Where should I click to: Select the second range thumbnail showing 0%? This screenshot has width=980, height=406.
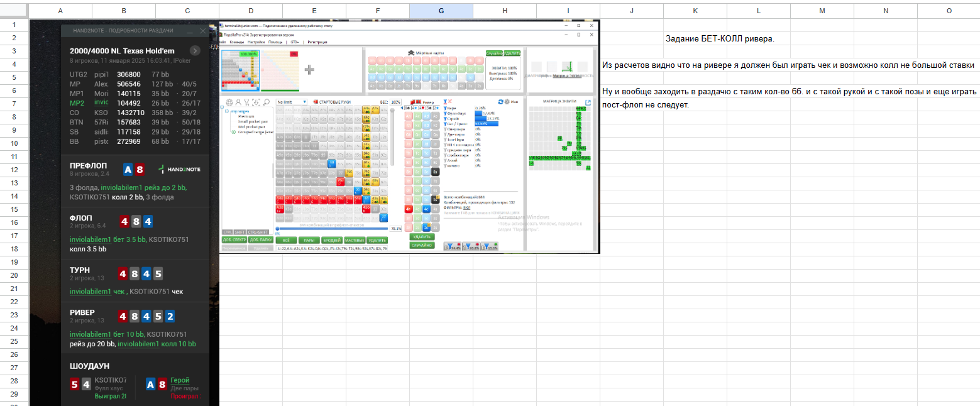[280, 70]
